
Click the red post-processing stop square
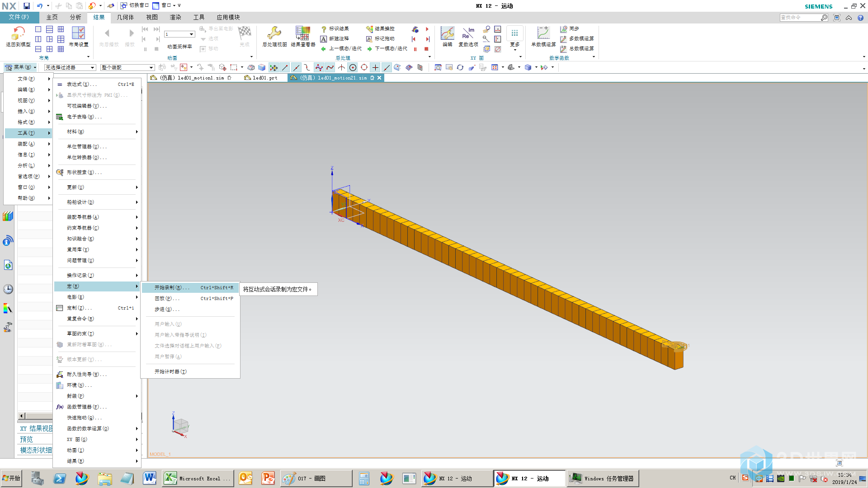coord(426,49)
